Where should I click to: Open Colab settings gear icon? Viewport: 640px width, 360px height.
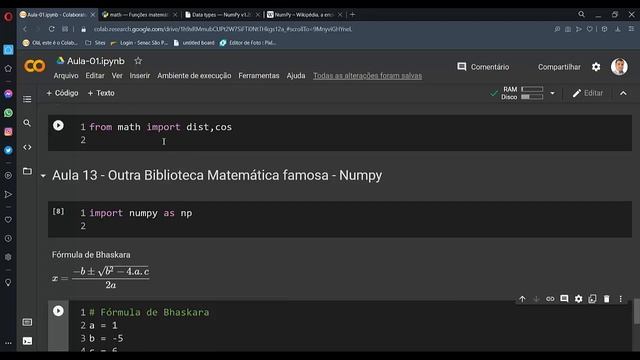click(x=596, y=67)
